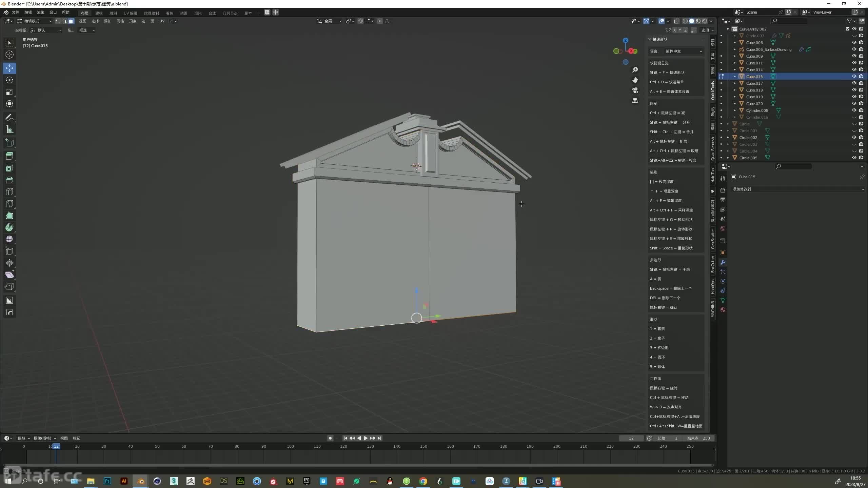Toggle proportional editing button
The image size is (868, 488).
click(x=380, y=21)
